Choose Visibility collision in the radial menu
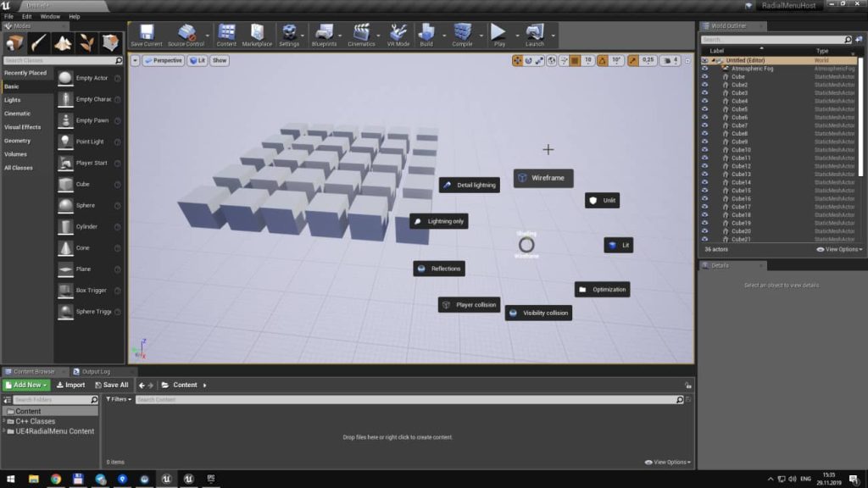This screenshot has width=868, height=488. pyautogui.click(x=538, y=313)
